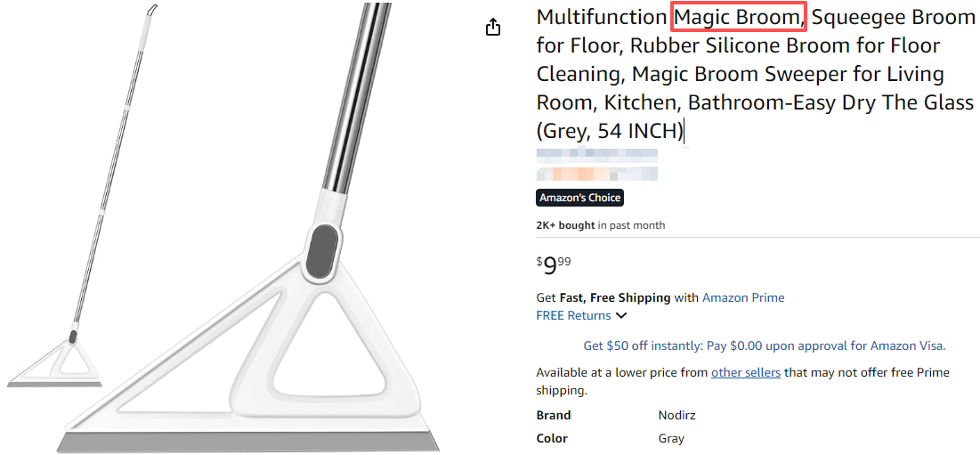The width and height of the screenshot is (980, 455).
Task: Open the Amazon Visa $50 off offer
Action: coord(764,345)
